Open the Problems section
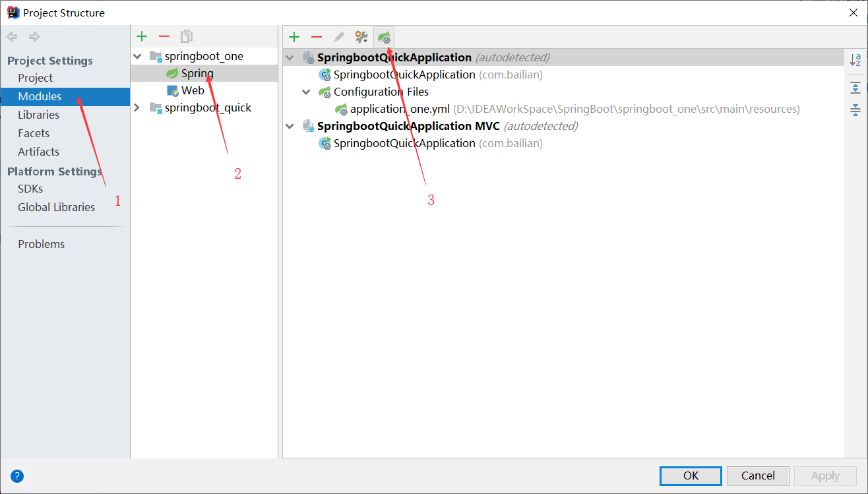Image resolution: width=868 pixels, height=494 pixels. (x=41, y=243)
